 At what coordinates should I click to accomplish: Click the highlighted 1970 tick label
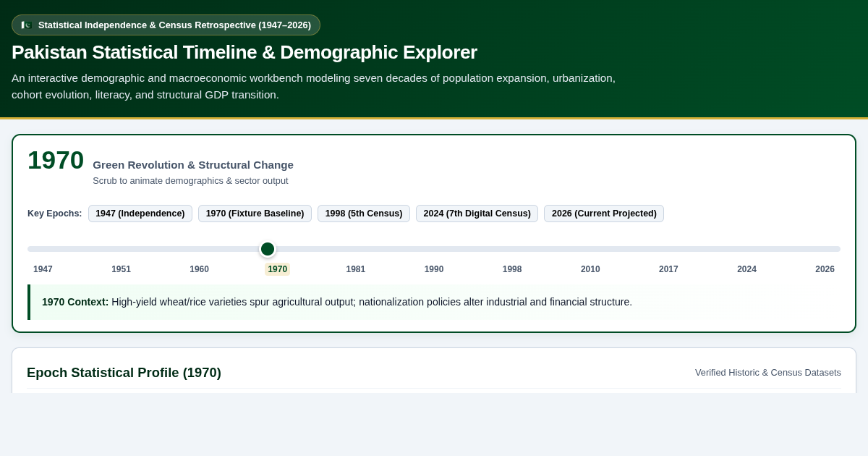tap(278, 269)
